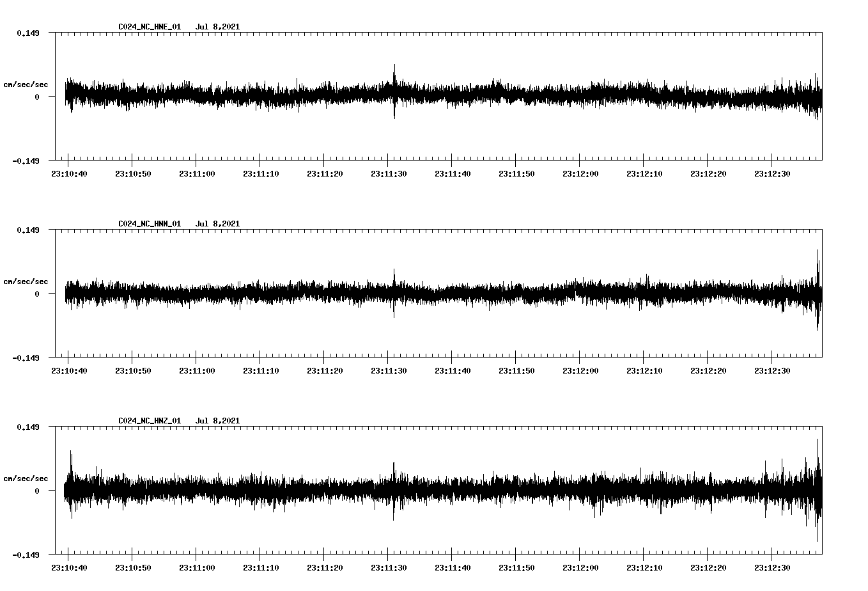
Task: Click the -0.149 lower limit on HNN axis
Action: [26, 358]
